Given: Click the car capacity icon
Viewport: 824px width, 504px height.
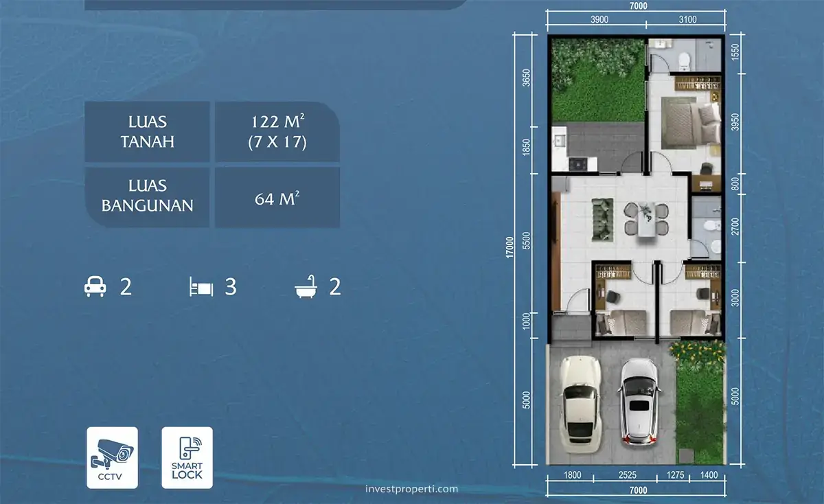Looking at the screenshot, I should click(94, 287).
